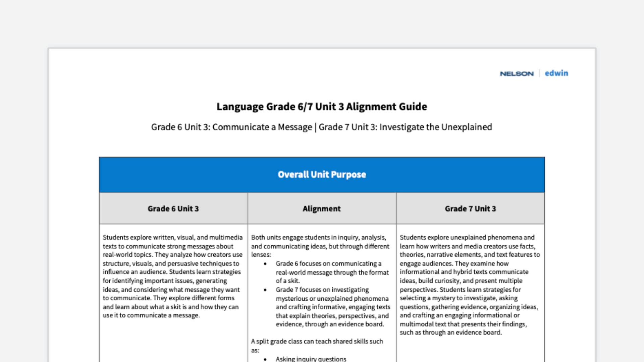Click the NELSON logo

point(517,74)
